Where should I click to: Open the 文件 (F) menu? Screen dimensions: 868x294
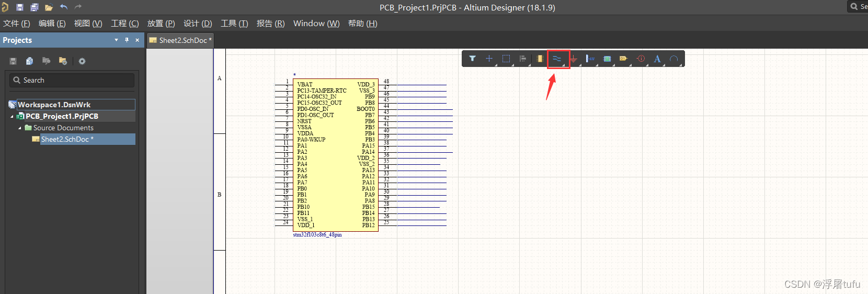pyautogui.click(x=17, y=24)
